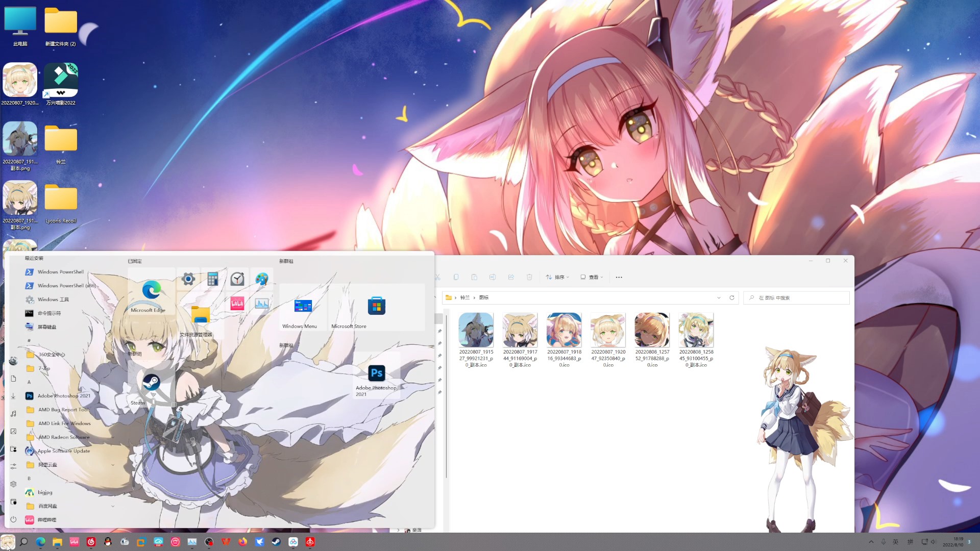Open the 查看 view dropdown
The height and width of the screenshot is (551, 980).
tap(592, 277)
